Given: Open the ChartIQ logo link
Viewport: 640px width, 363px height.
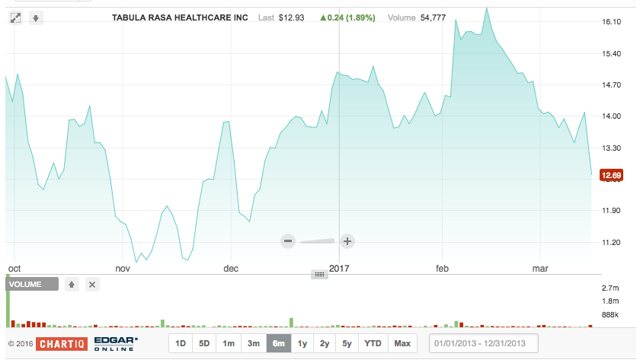Looking at the screenshot, I should coord(62,344).
